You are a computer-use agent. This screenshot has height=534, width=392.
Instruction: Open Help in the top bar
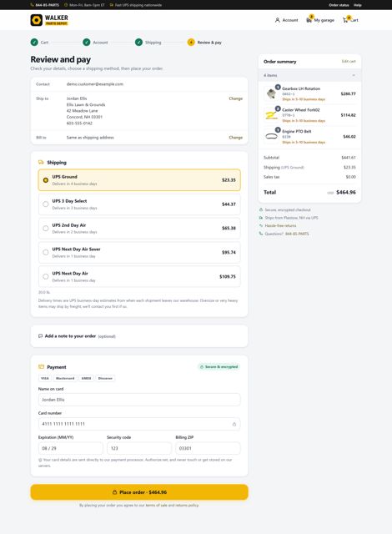click(357, 5)
